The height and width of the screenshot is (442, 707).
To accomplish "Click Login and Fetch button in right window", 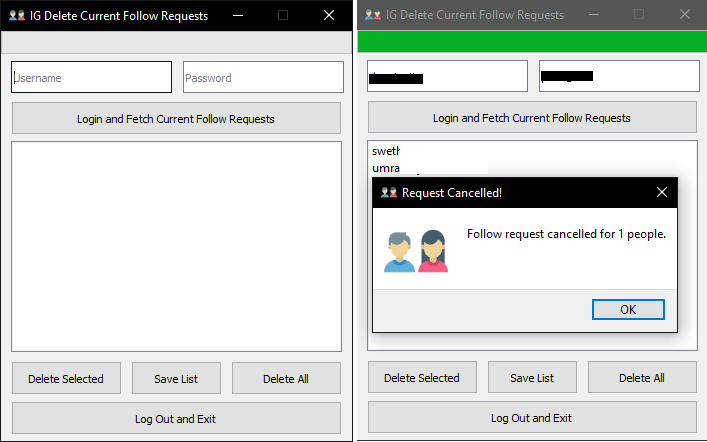I will [532, 117].
